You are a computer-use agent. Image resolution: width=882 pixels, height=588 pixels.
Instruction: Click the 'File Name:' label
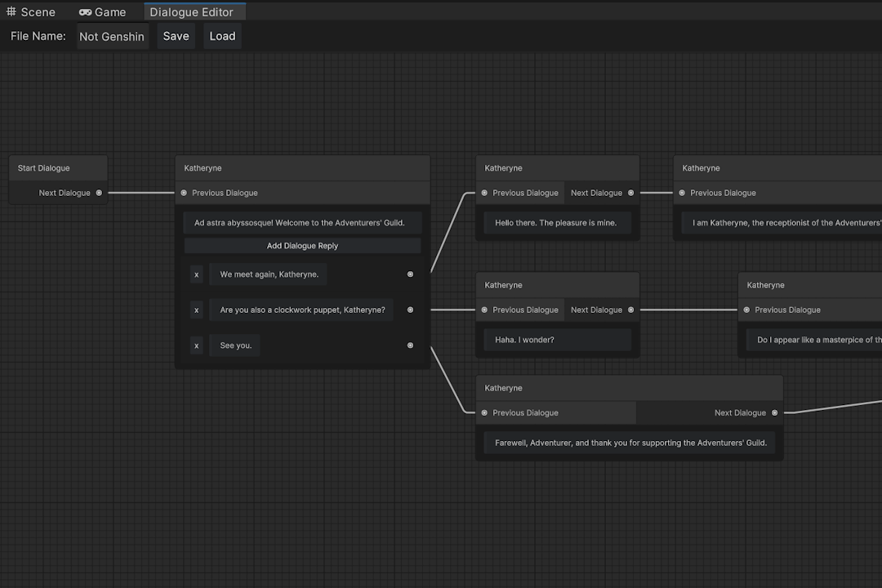pyautogui.click(x=38, y=36)
